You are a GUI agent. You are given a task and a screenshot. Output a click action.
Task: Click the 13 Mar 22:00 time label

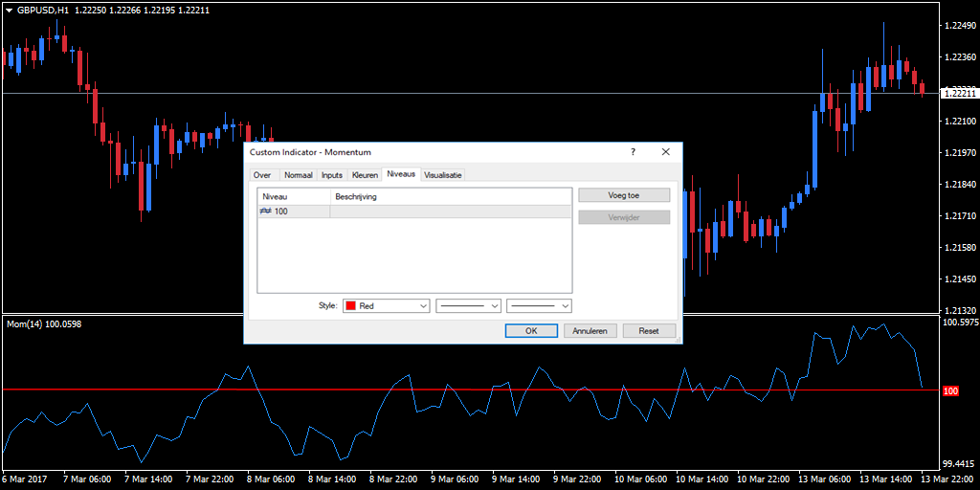[x=946, y=479]
